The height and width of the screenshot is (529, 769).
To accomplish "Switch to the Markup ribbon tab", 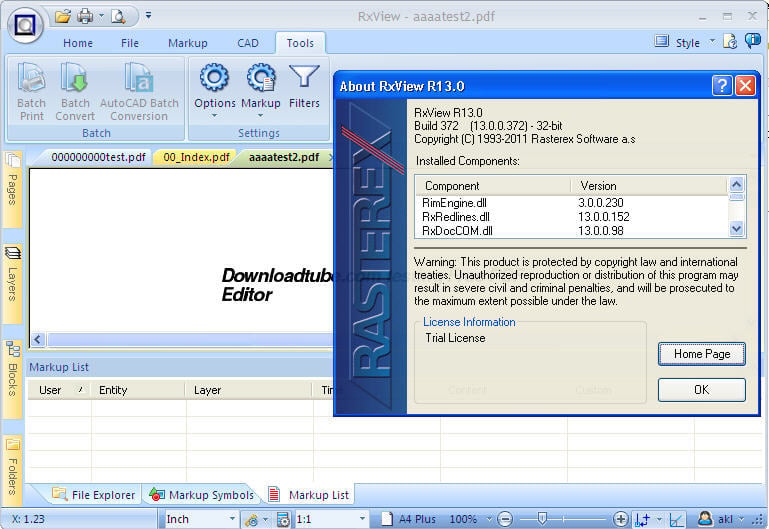I will pos(188,43).
